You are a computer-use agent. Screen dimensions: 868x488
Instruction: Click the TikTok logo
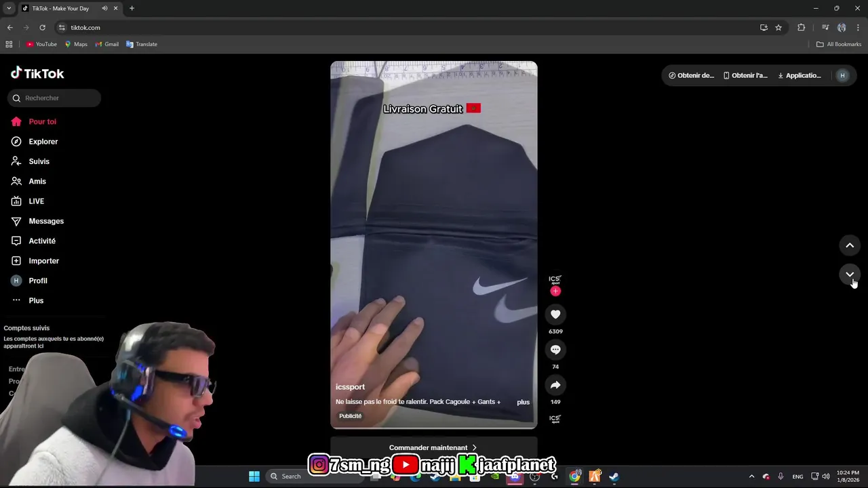[37, 73]
